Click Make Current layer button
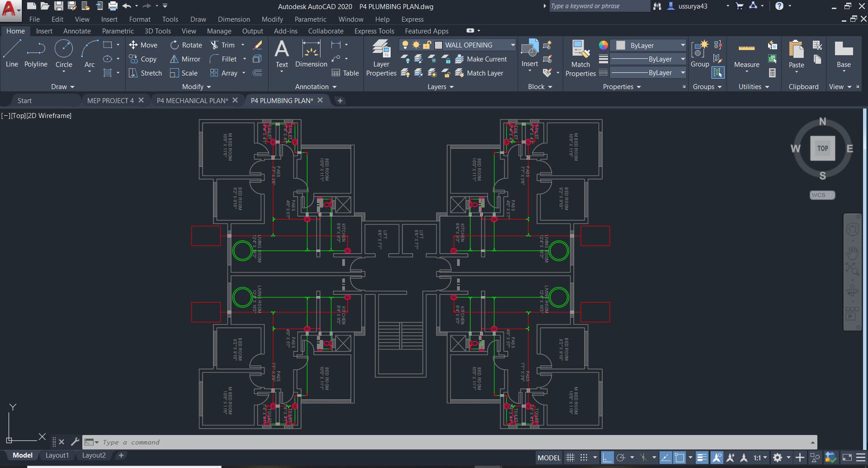Image resolution: width=868 pixels, height=468 pixels. coord(481,59)
